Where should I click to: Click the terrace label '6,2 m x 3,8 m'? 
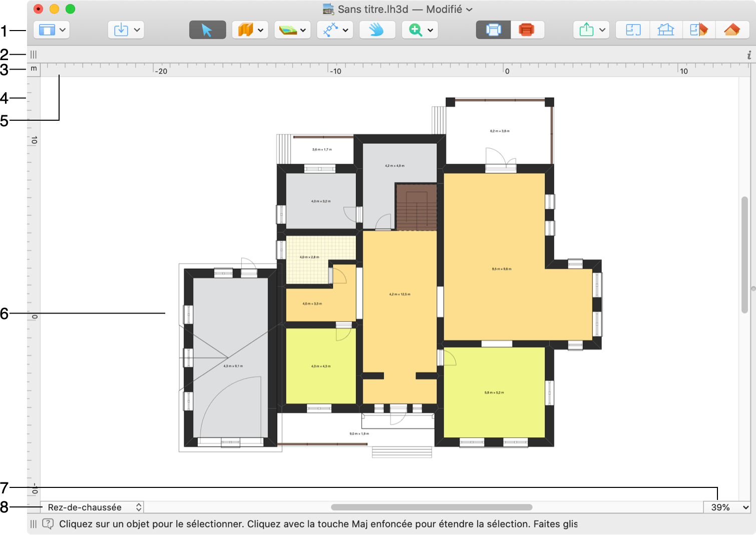pos(500,131)
